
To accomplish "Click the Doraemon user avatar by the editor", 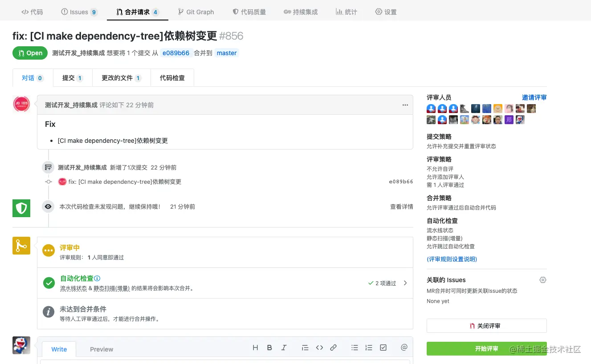I will pos(21,345).
